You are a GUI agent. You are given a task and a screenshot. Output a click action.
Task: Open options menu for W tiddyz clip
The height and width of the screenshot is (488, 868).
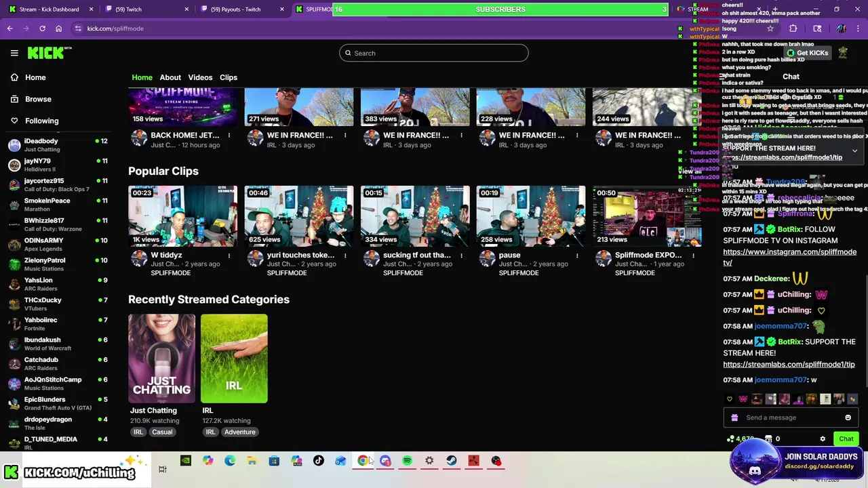point(229,256)
